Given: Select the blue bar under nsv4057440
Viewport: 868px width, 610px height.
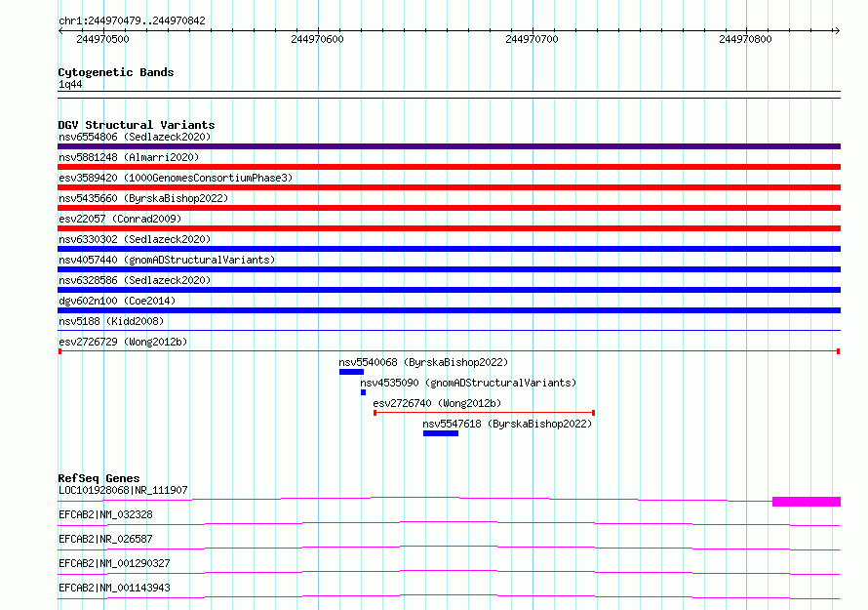Looking at the screenshot, I should pyautogui.click(x=449, y=269).
